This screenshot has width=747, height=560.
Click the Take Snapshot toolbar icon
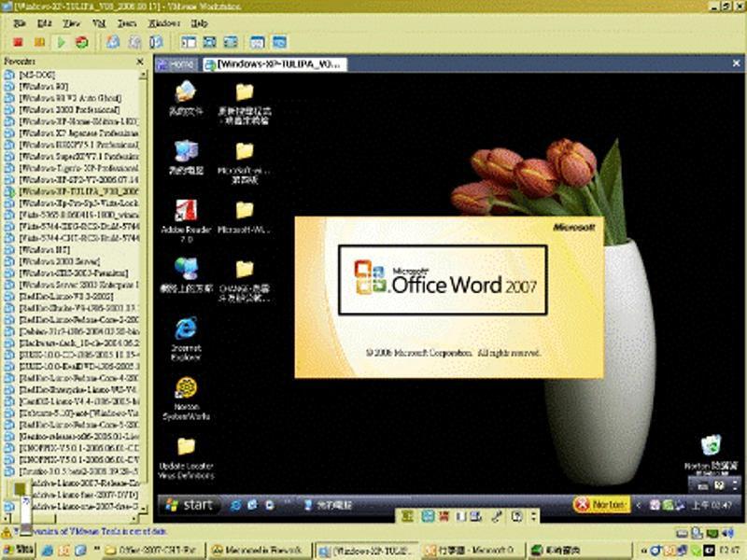[x=113, y=42]
